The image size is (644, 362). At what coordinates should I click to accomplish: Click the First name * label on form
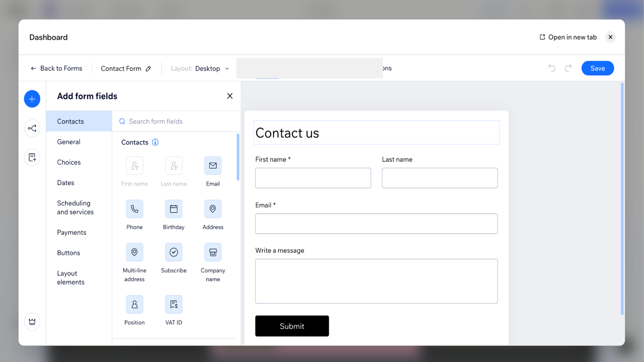273,159
